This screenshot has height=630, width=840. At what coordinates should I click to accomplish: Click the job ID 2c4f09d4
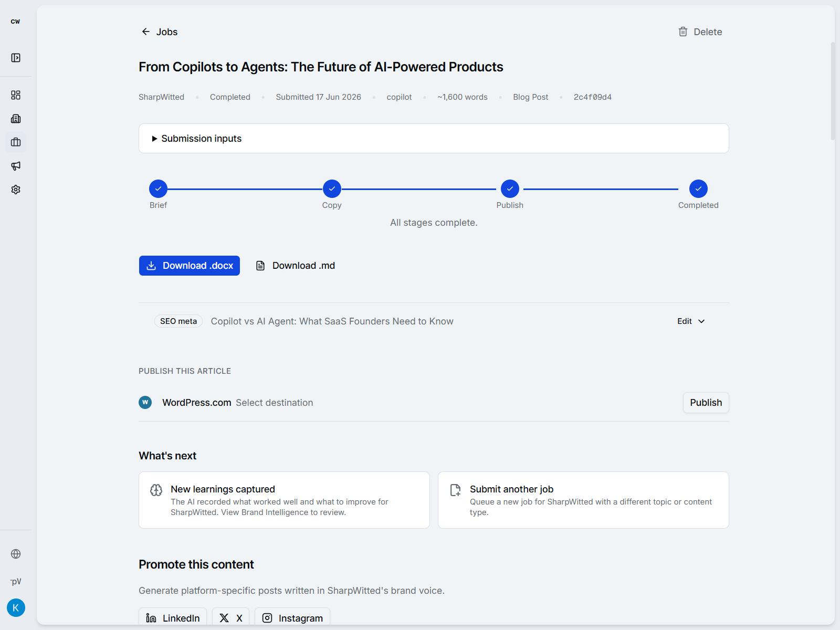pyautogui.click(x=592, y=97)
